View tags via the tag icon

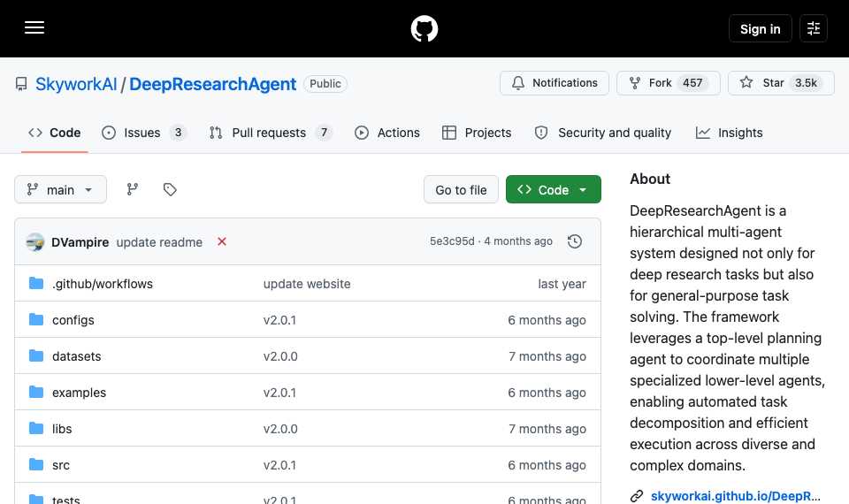pos(170,189)
